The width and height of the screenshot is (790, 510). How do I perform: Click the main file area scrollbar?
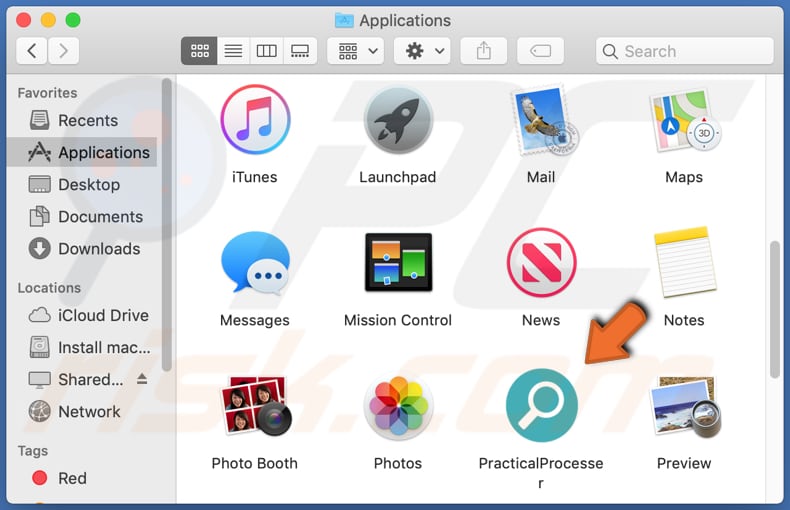(775, 309)
